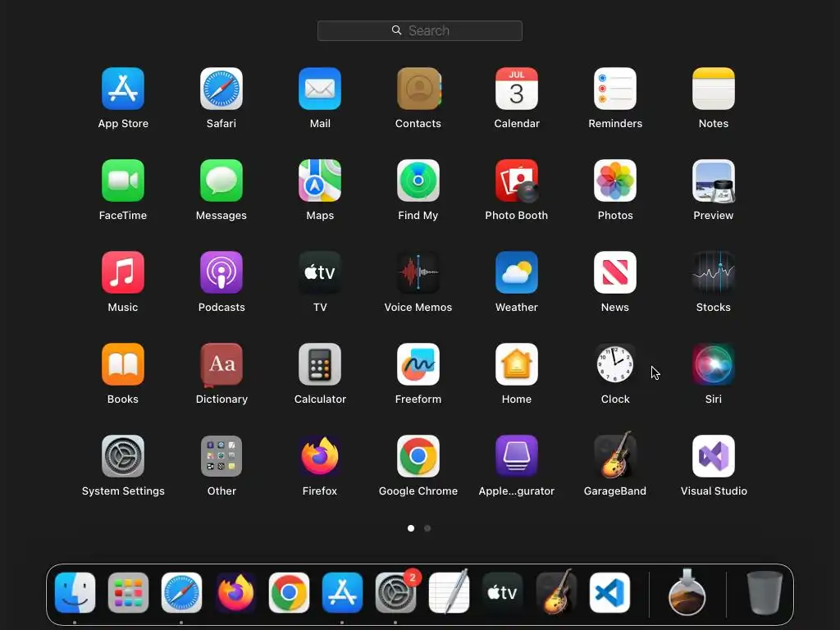Image resolution: width=840 pixels, height=630 pixels.
Task: Launch the Music app
Action: [123, 272]
